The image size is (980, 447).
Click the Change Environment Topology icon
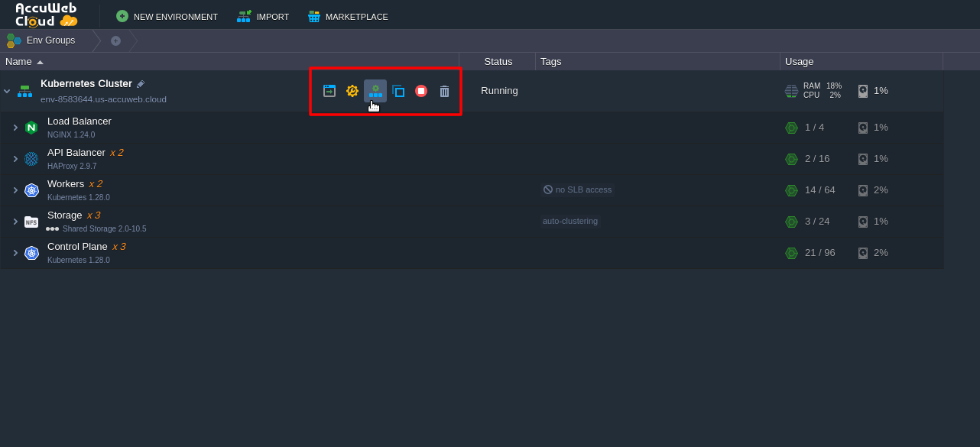375,91
